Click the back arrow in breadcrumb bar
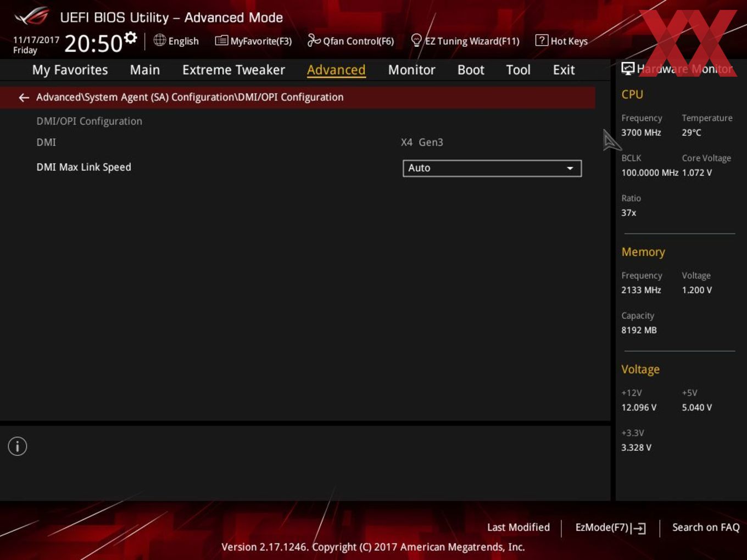Viewport: 747px width, 560px height. click(x=24, y=98)
